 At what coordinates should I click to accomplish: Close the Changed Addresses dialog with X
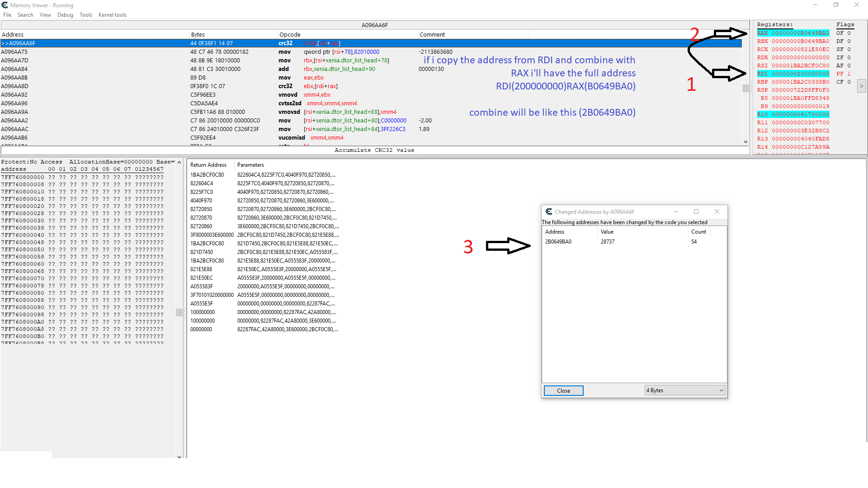coord(717,211)
